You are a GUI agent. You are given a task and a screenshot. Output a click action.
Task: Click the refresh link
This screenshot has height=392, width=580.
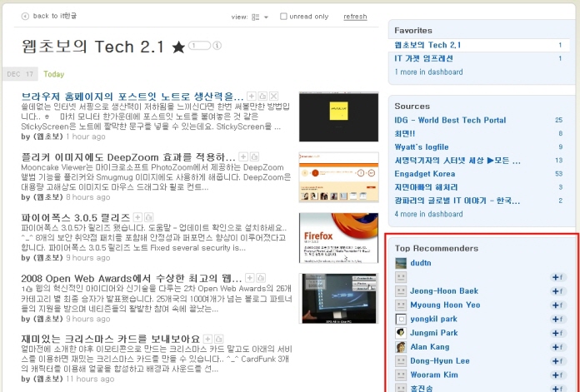pos(355,17)
